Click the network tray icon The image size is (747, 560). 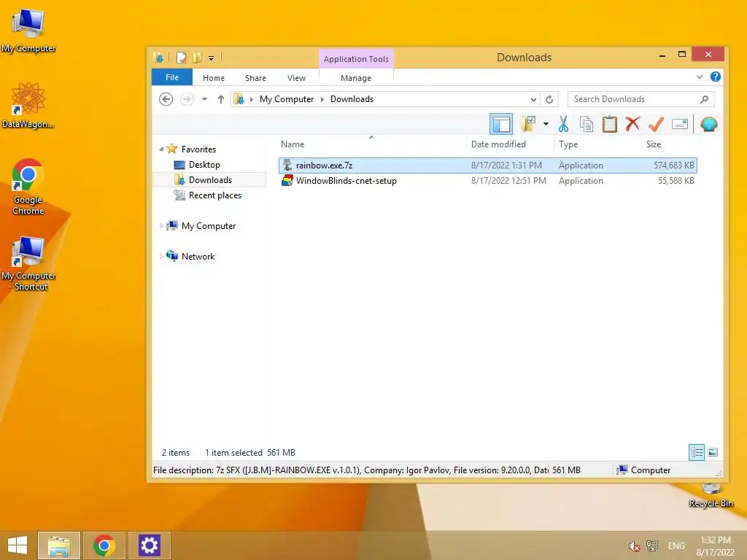point(651,546)
